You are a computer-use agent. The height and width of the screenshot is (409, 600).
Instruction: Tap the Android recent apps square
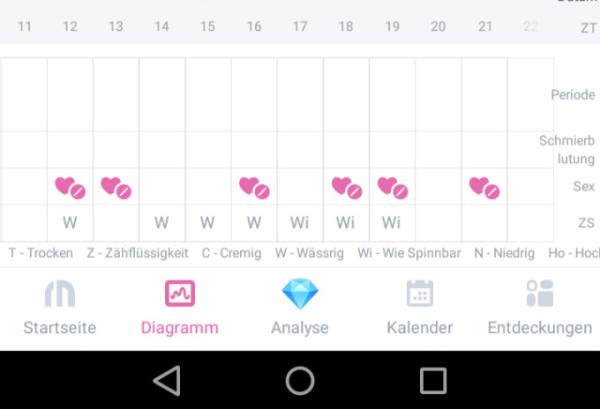click(433, 381)
